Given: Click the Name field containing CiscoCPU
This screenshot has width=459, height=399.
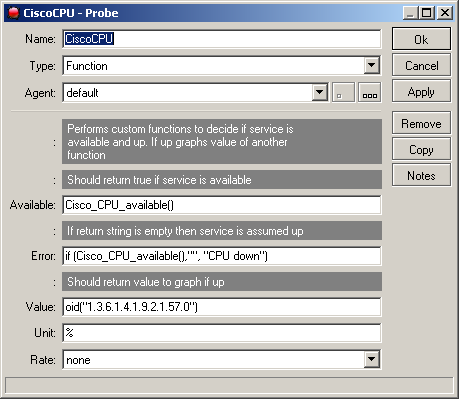Looking at the screenshot, I should [222, 39].
